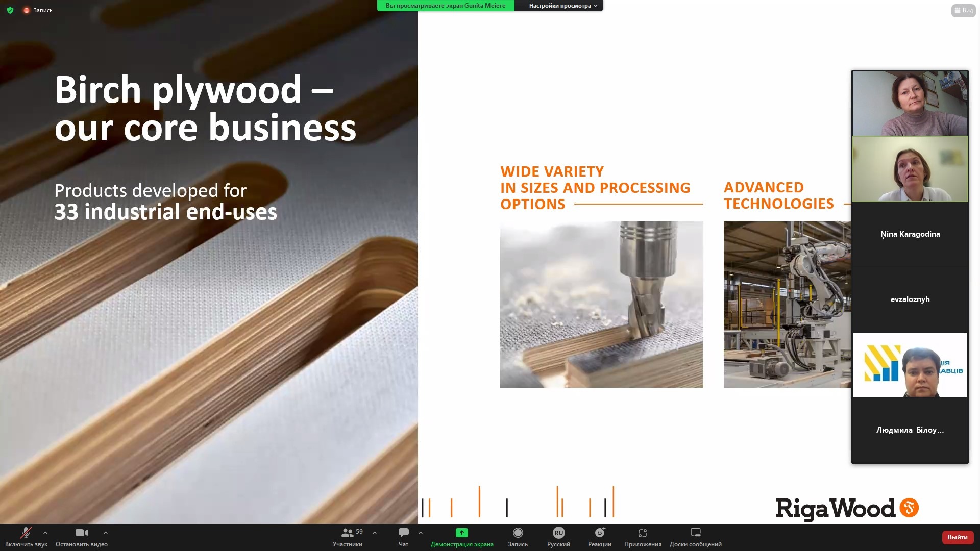Open Настройки просмотра view options dropdown
This screenshot has height=551, width=980.
[559, 6]
